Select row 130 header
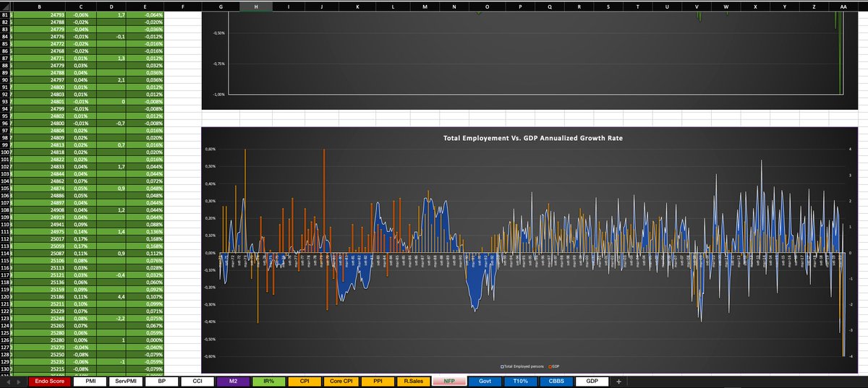This screenshot has width=868, height=388. 4,369
